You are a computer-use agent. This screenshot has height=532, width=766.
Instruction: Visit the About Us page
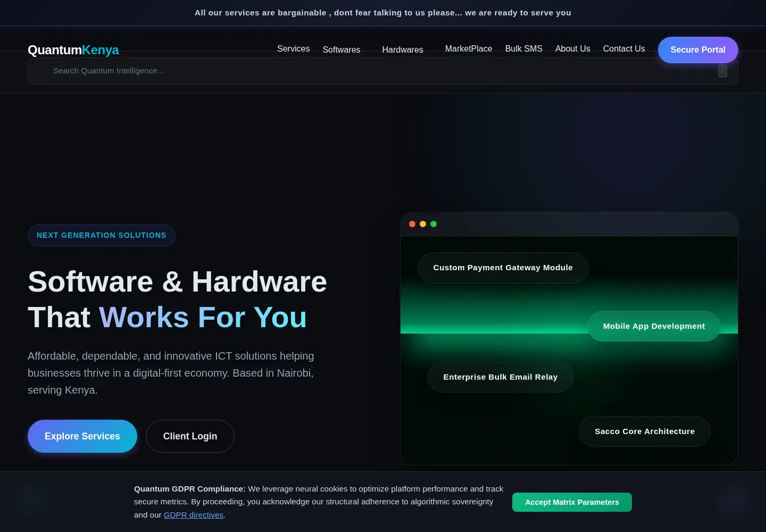[573, 49]
